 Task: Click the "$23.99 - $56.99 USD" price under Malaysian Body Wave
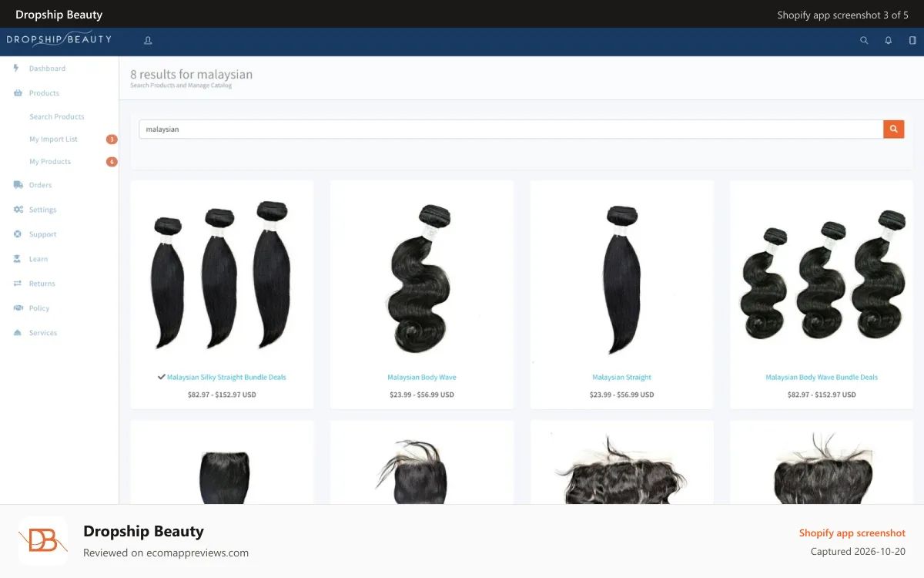pos(422,395)
